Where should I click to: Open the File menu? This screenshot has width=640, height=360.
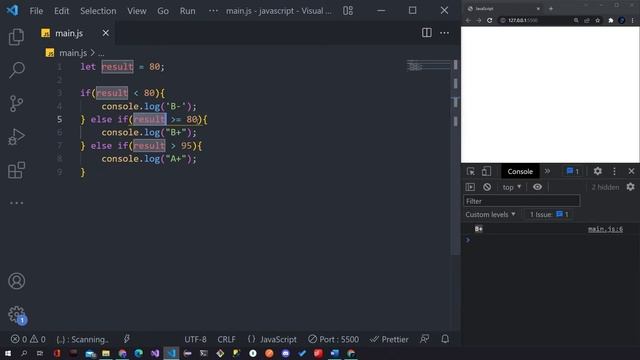36,11
